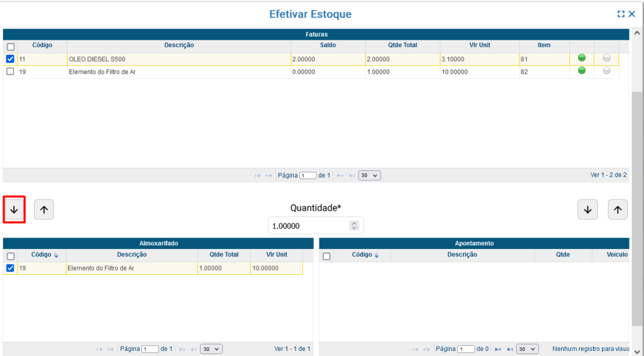Click green status icon for Elemento do Filtro row in Faturas
The image size is (644, 356).
(x=582, y=70)
